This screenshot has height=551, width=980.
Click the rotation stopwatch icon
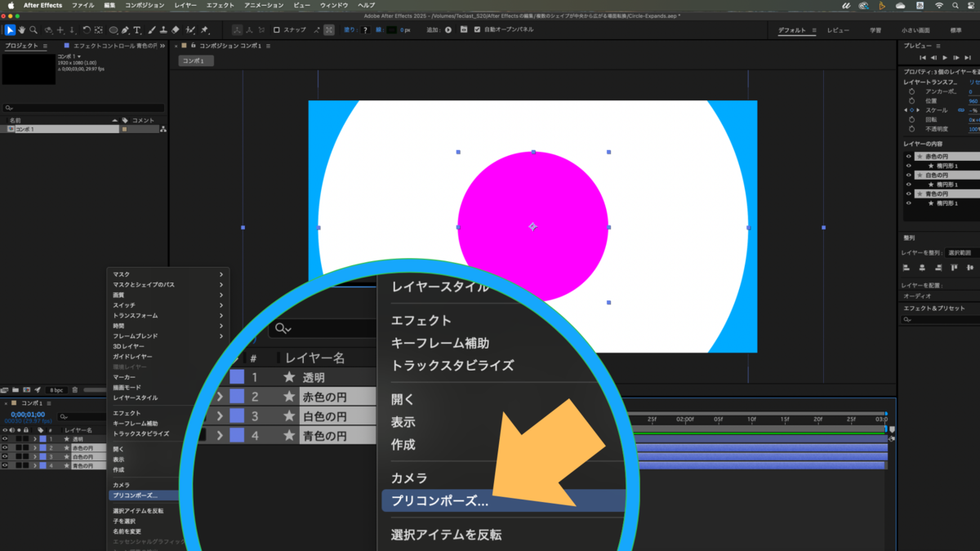(x=912, y=119)
